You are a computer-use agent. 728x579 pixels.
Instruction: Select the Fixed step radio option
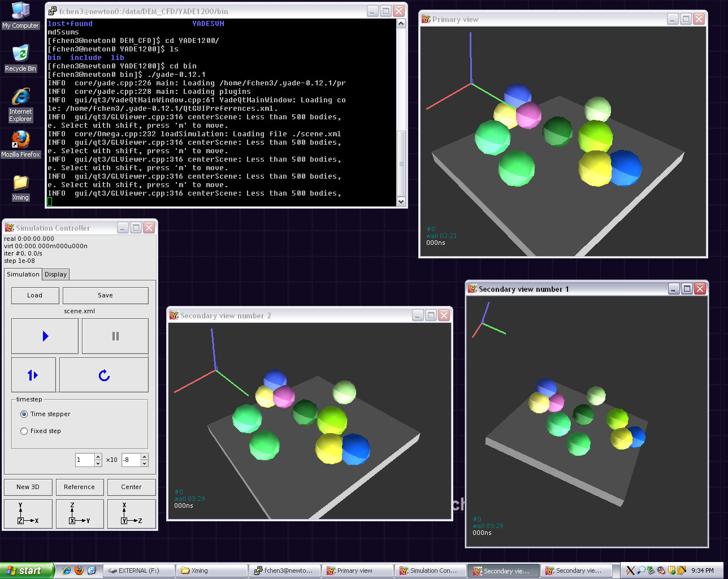[24, 431]
